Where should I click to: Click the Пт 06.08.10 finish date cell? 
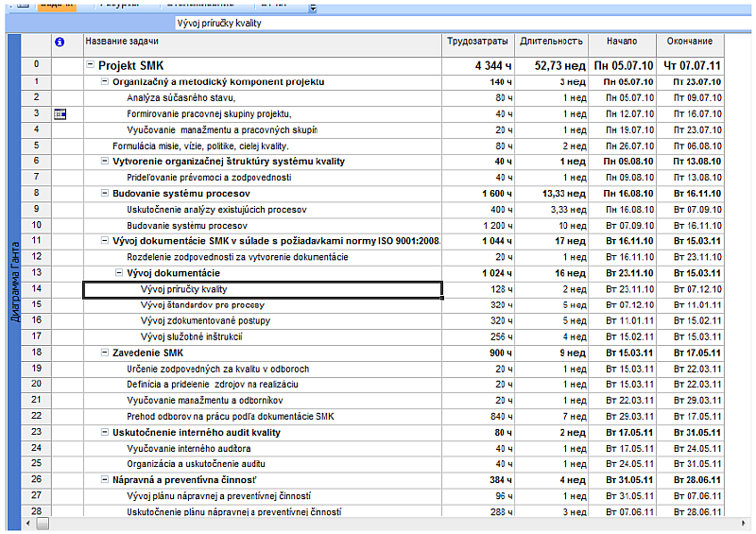pyautogui.click(x=690, y=146)
